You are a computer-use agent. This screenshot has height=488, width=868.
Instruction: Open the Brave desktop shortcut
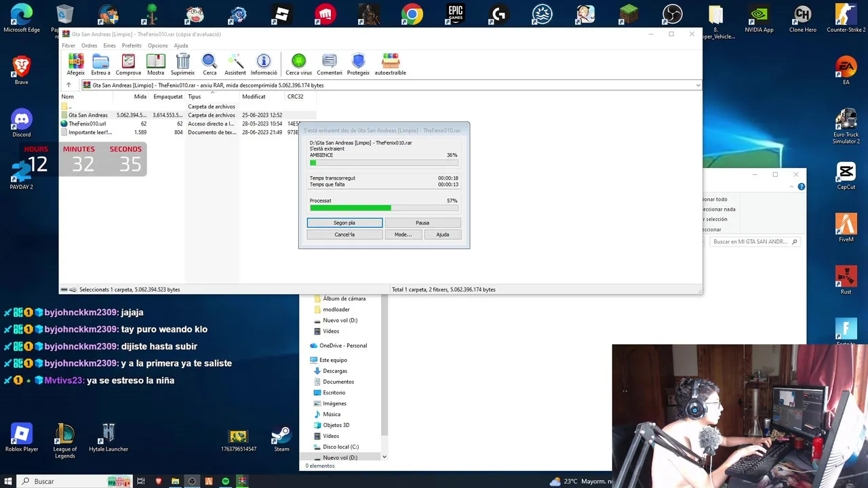tap(22, 70)
